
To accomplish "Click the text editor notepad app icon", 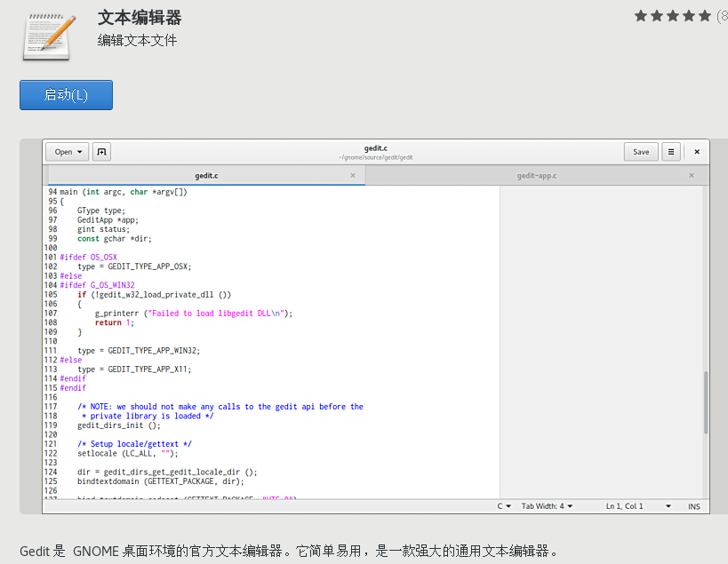I will click(49, 36).
